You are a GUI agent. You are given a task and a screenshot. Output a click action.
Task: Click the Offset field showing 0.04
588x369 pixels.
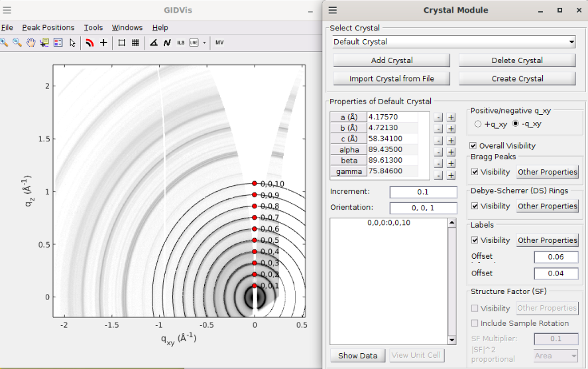point(556,273)
